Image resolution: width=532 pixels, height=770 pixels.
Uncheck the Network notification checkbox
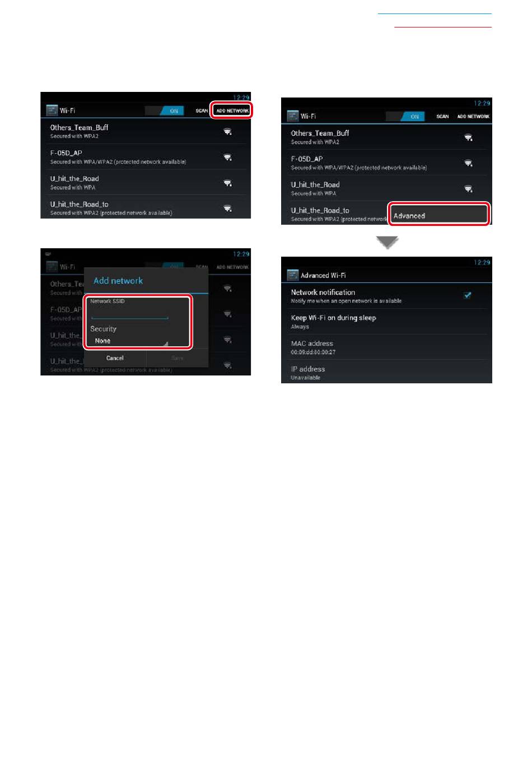click(467, 295)
